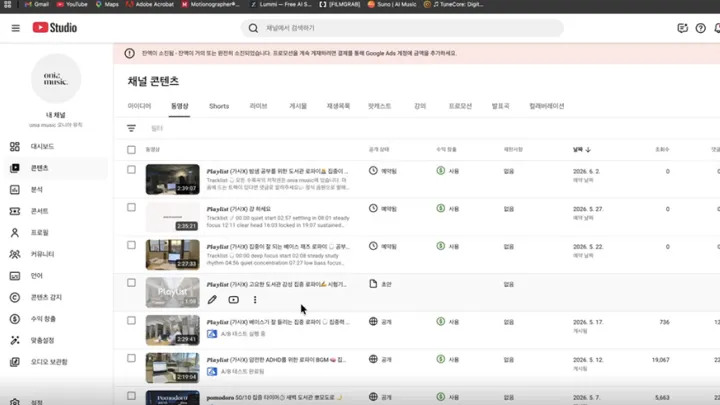This screenshot has width=720, height=405.
Task: Open public visibility of 2026. 5. 17. video
Action: 380,322
